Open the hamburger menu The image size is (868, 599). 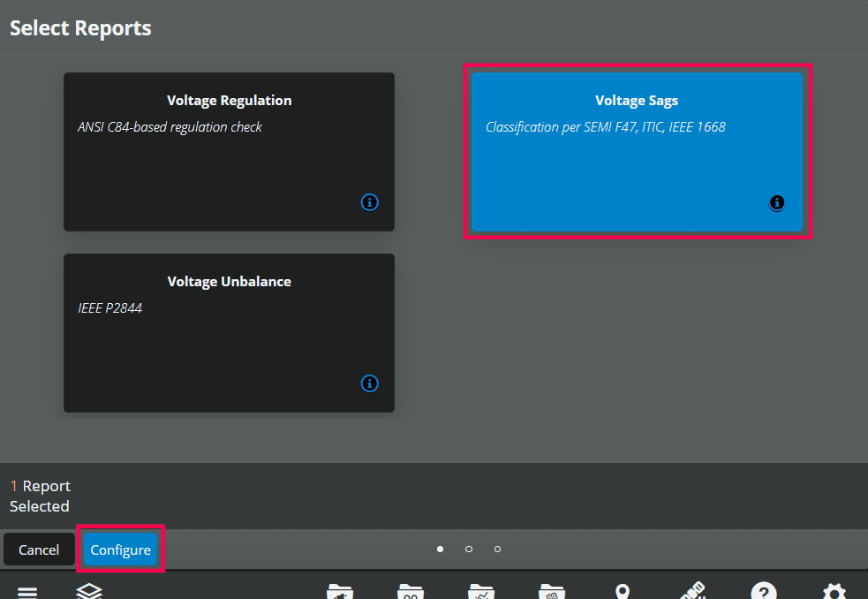coord(27,591)
